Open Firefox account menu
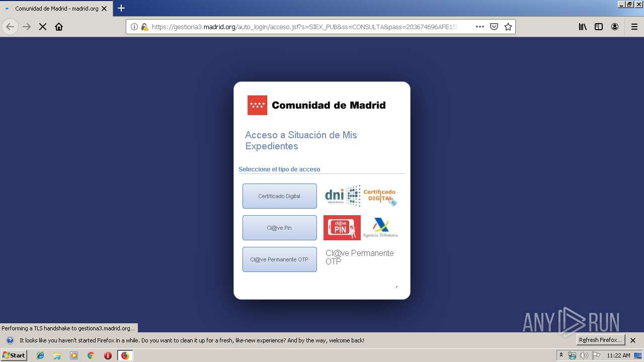644x362 pixels. click(615, 27)
